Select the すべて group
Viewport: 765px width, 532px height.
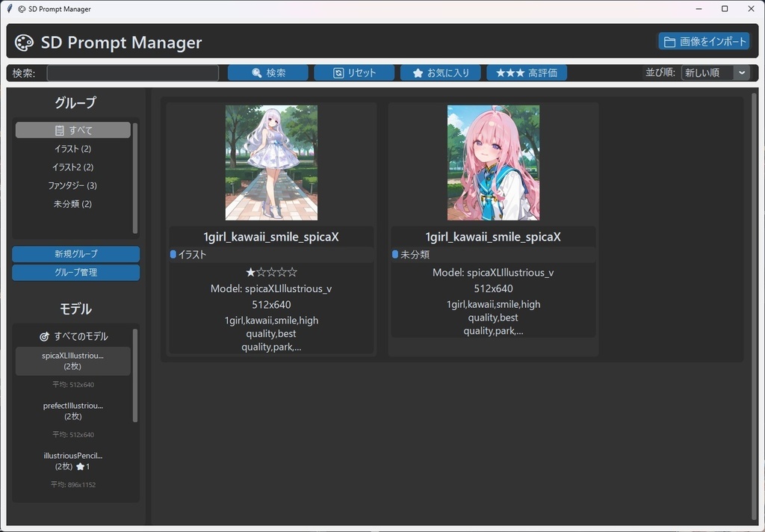coord(73,130)
